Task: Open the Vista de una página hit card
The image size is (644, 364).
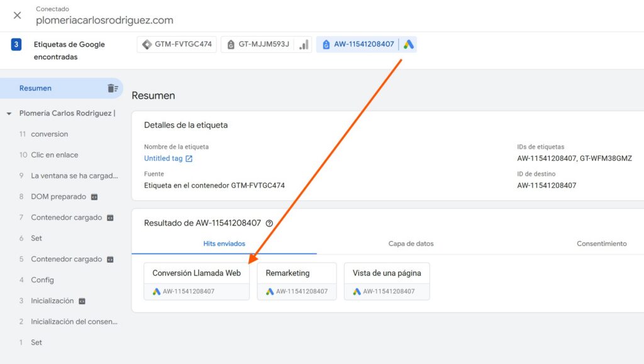Action: [387, 281]
